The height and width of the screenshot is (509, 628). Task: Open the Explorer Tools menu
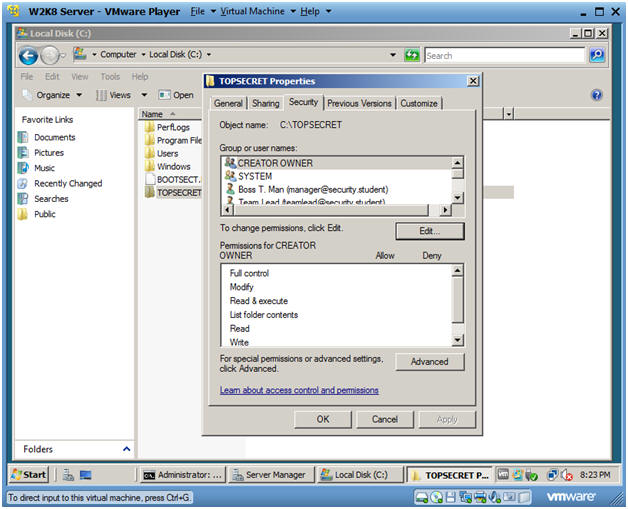(110, 76)
